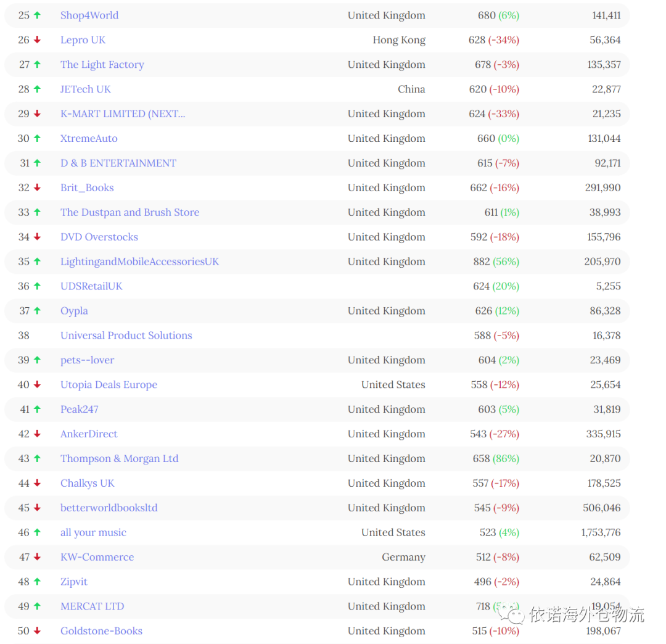This screenshot has width=666, height=644.
Task: Open the Shop4World seller link
Action: pyautogui.click(x=89, y=15)
